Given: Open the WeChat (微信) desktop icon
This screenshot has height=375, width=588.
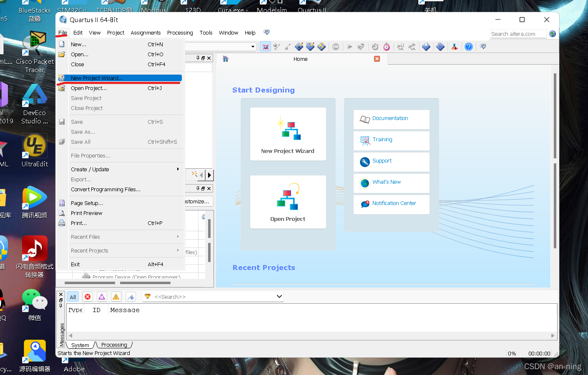Looking at the screenshot, I should point(35,305).
